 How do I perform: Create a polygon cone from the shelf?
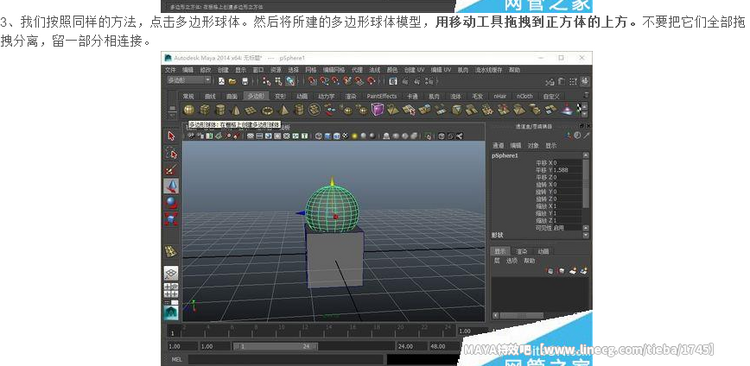click(235, 110)
